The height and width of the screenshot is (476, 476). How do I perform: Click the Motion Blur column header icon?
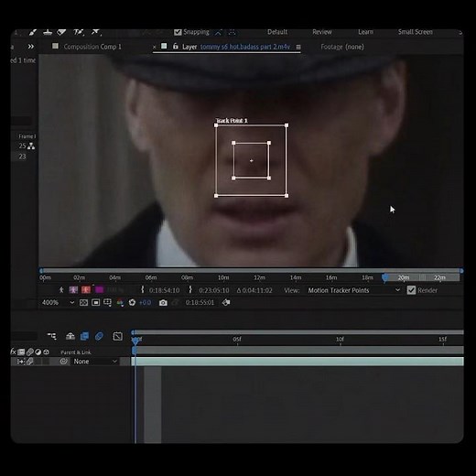click(x=29, y=352)
